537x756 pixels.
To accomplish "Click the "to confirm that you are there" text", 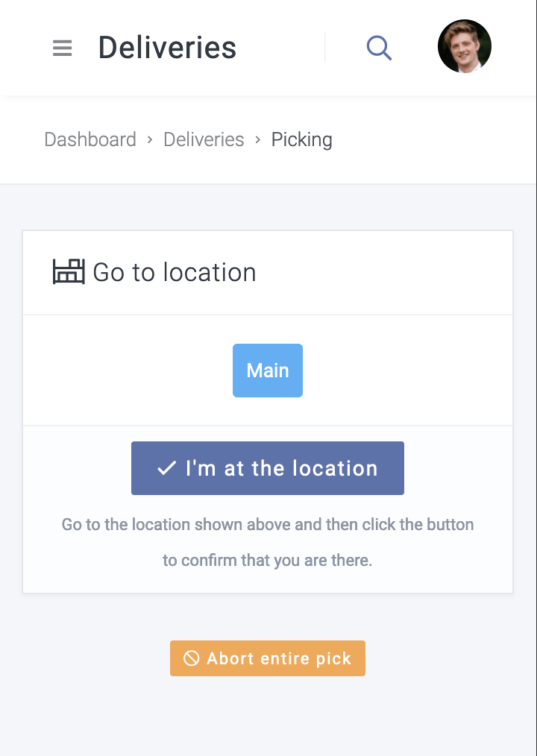I will (268, 560).
